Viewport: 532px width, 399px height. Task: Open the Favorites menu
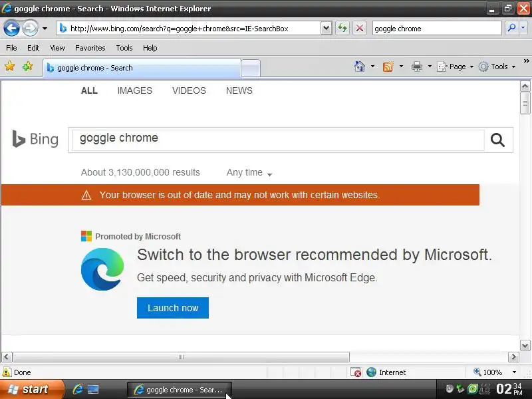tap(90, 48)
